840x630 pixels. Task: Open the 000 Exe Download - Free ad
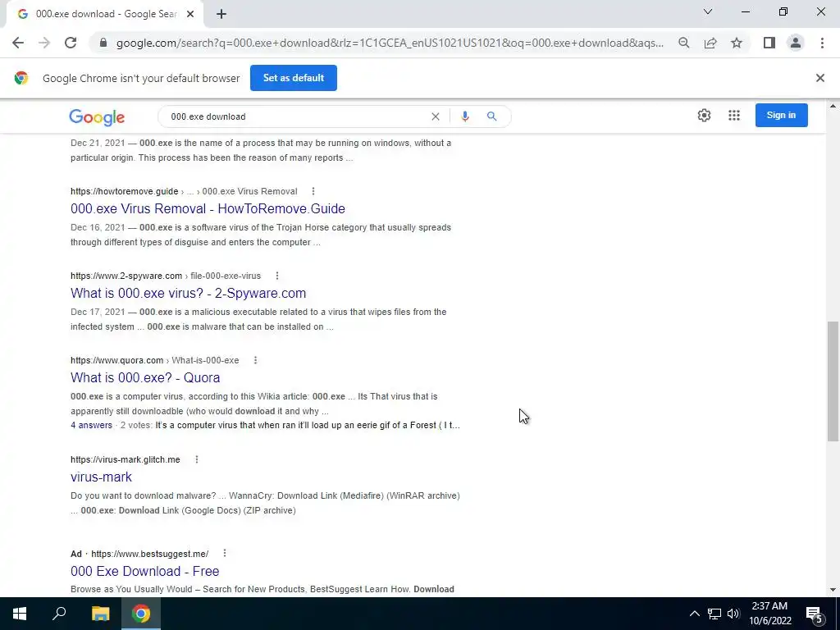pyautogui.click(x=144, y=571)
